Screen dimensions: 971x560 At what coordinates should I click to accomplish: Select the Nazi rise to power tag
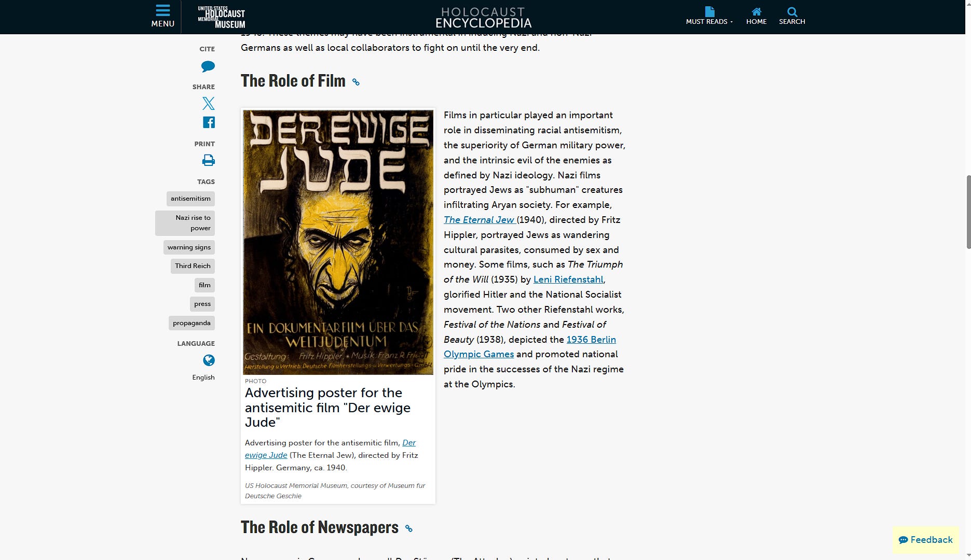click(x=185, y=223)
